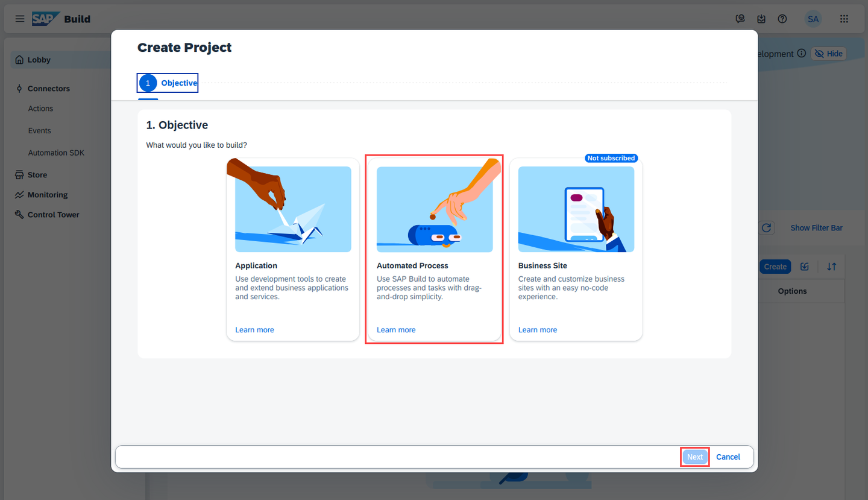This screenshot has height=500, width=868.
Task: Click Learn more under Business Site
Action: (x=538, y=330)
